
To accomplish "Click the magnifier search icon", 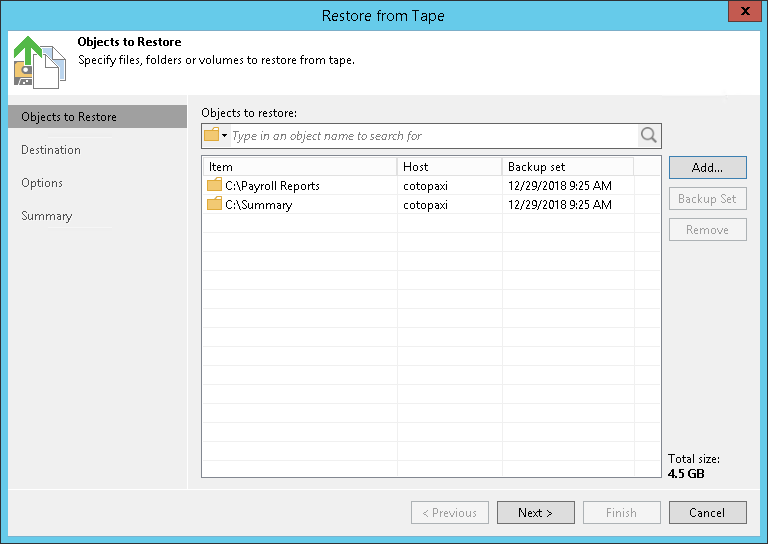I will click(x=649, y=135).
